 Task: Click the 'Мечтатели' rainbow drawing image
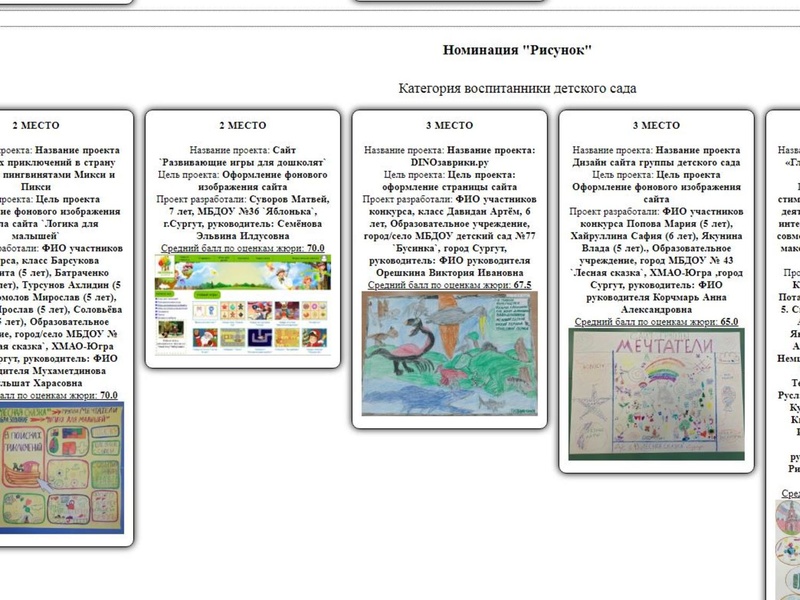tap(656, 394)
